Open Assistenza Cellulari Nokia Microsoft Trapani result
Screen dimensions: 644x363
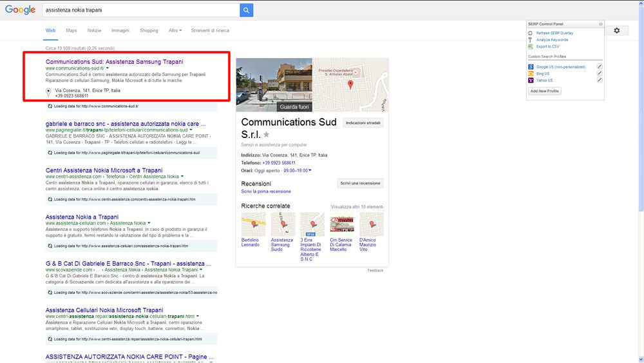pyautogui.click(x=104, y=310)
